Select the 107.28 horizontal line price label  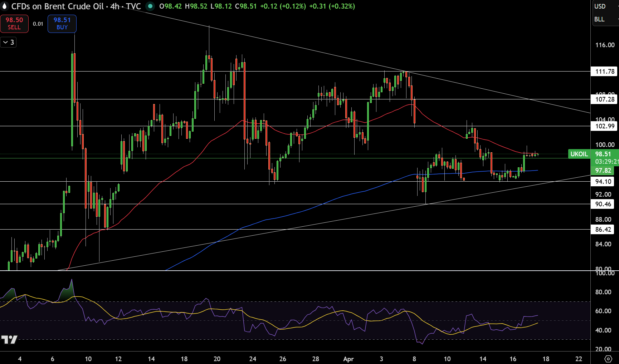tap(604, 99)
